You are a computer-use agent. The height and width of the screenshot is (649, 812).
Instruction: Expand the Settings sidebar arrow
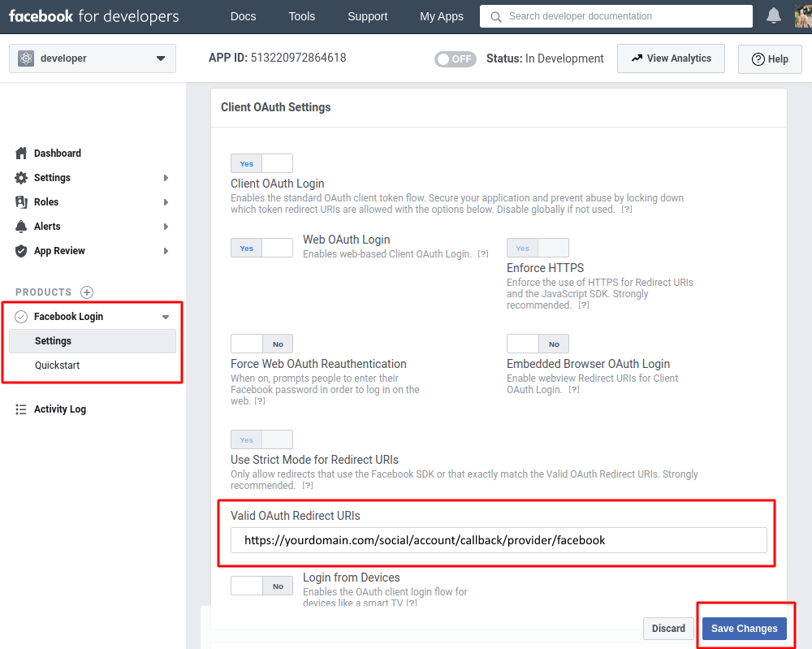[166, 178]
